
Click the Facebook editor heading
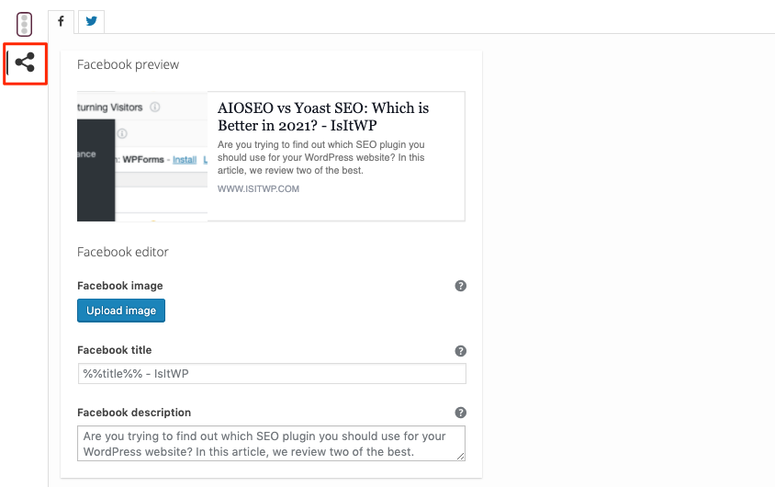click(123, 252)
